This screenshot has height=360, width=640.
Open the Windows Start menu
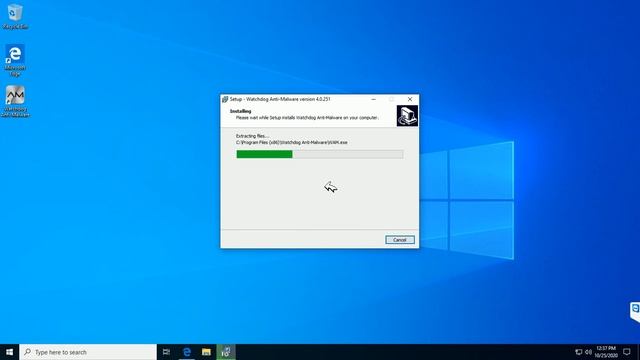[x=9, y=352]
